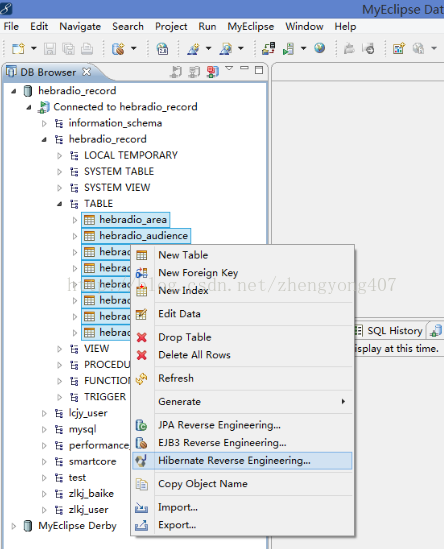The height and width of the screenshot is (549, 444).
Task: Open the Project menu
Action: point(171,27)
